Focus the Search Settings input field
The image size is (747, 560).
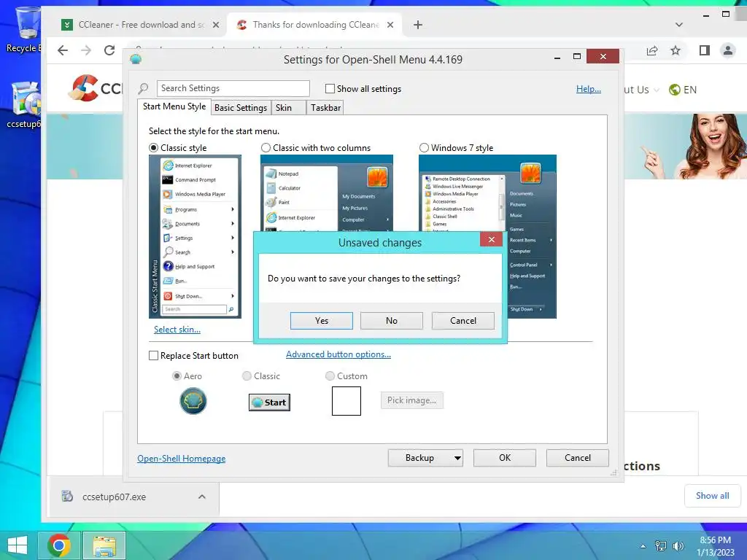coord(233,88)
